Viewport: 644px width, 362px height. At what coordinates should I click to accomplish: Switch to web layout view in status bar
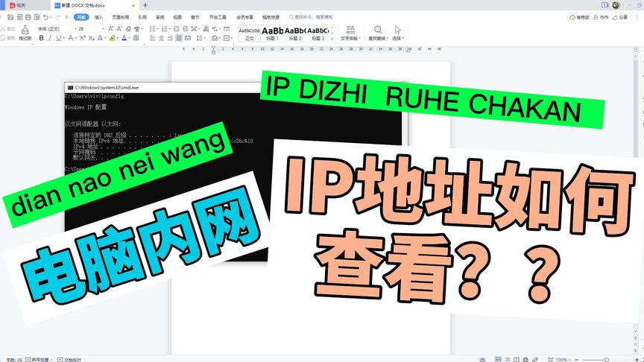[x=525, y=360]
